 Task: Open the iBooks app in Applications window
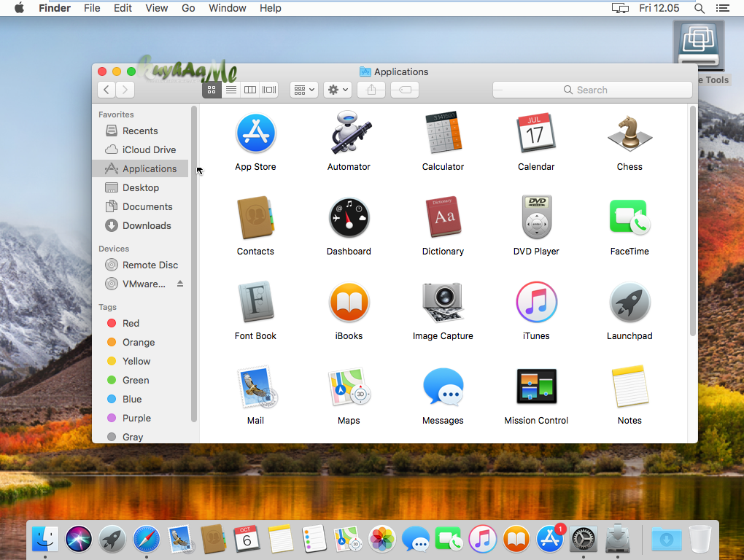pos(349,302)
